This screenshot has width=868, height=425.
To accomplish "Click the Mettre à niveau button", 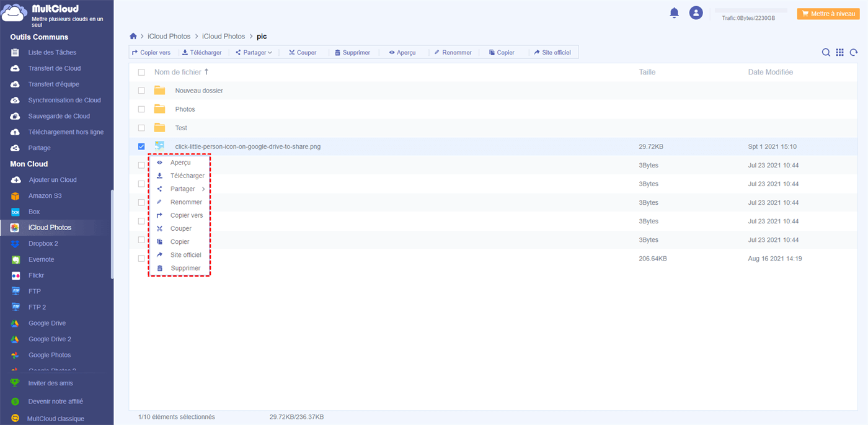I will (x=828, y=14).
